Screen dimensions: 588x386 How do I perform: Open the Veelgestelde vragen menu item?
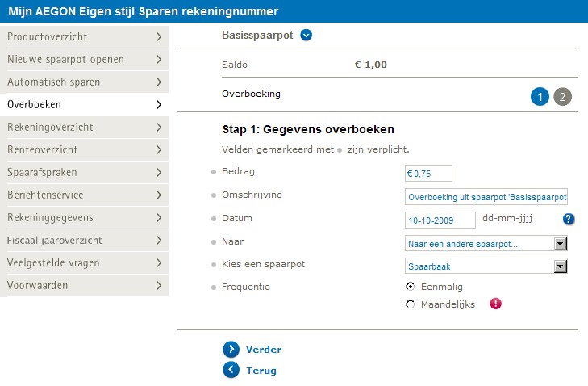(85, 262)
